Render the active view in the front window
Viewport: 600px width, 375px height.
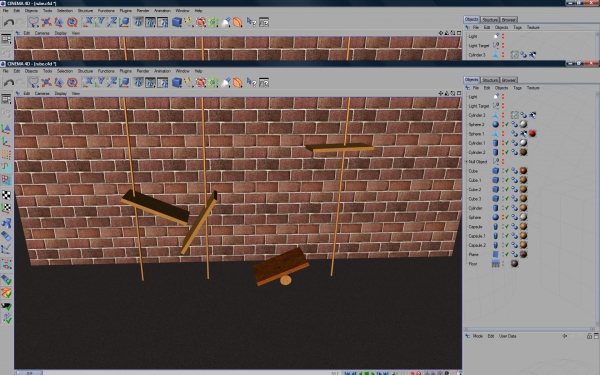tap(138, 83)
